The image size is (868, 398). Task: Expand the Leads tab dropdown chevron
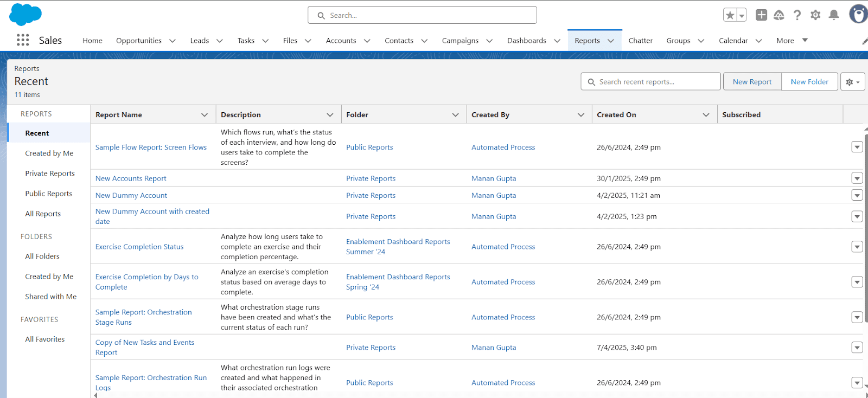click(220, 41)
